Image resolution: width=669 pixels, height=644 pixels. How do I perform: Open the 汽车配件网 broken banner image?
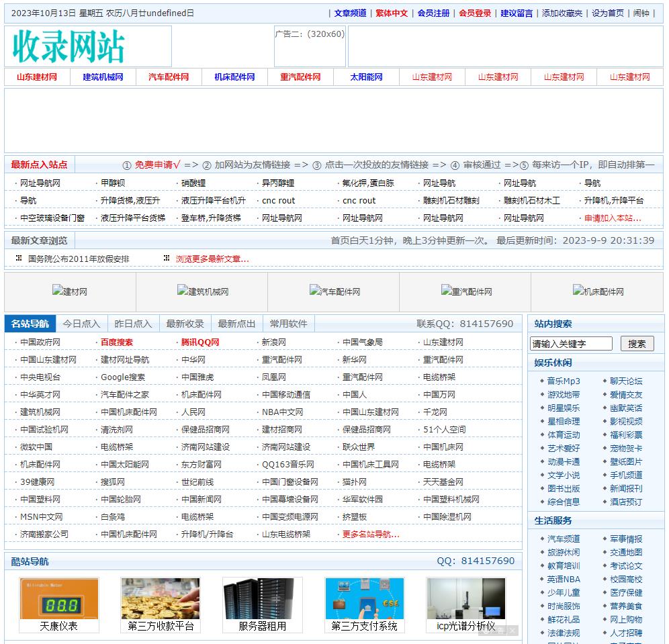coord(335,291)
